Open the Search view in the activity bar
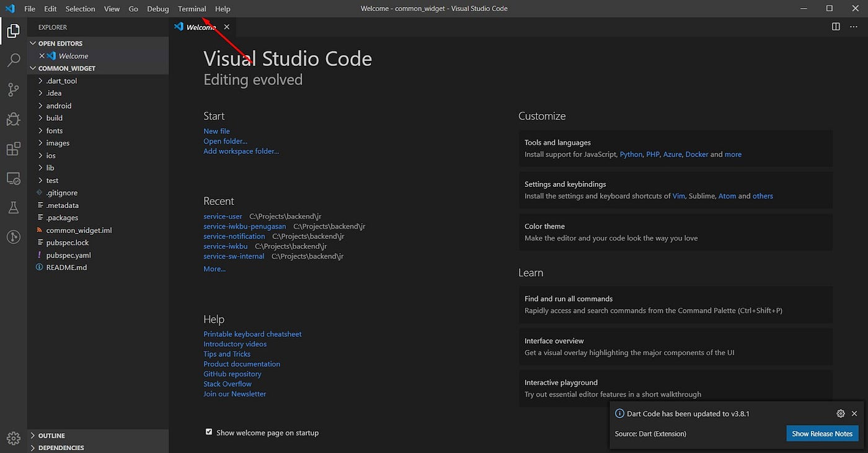 pos(13,60)
